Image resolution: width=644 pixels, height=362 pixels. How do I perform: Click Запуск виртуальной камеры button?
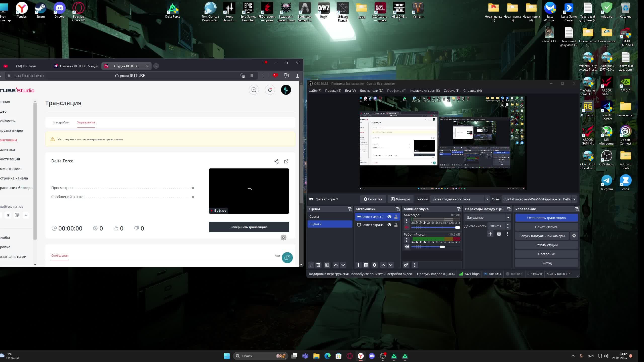[542, 236]
